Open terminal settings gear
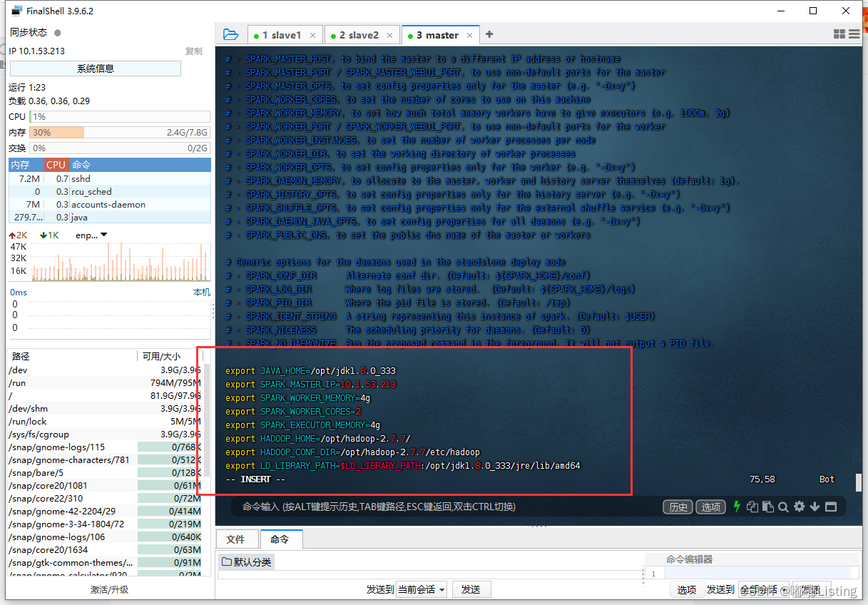The width and height of the screenshot is (868, 605). tap(799, 507)
